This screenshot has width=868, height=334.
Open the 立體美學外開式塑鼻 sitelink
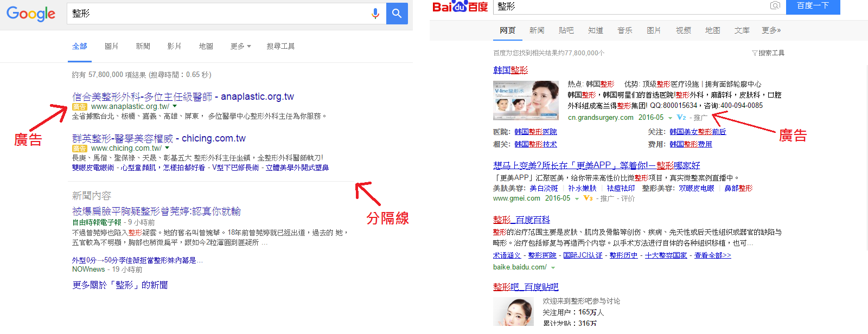(297, 168)
